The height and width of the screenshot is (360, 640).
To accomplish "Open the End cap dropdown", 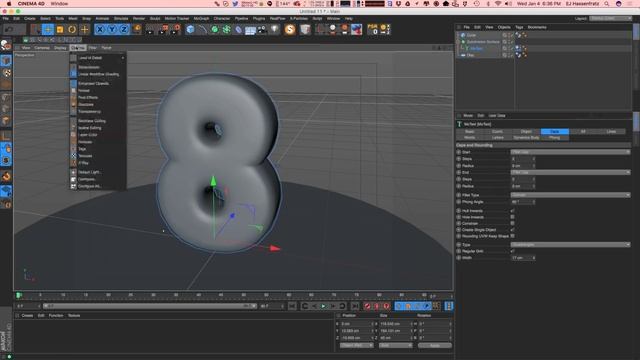I will point(570,172).
